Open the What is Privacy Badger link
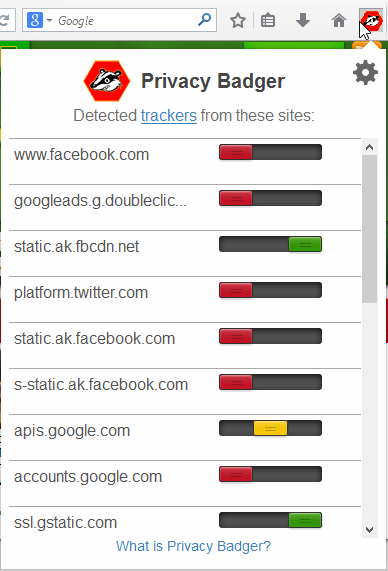The image size is (388, 571). [193, 546]
